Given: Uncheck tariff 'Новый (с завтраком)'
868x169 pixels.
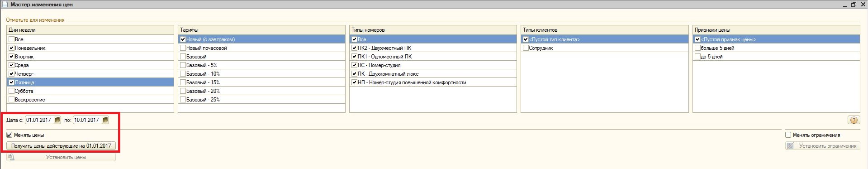Looking at the screenshot, I should (x=183, y=39).
